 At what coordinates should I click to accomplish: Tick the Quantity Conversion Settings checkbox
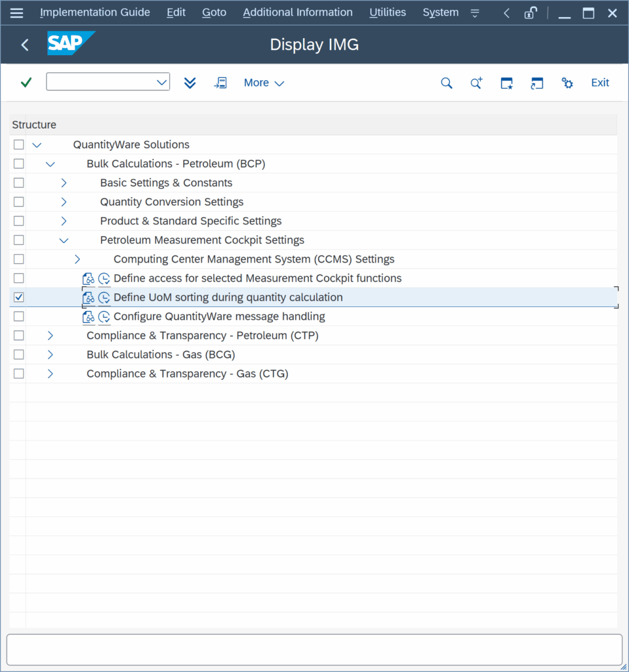point(18,202)
